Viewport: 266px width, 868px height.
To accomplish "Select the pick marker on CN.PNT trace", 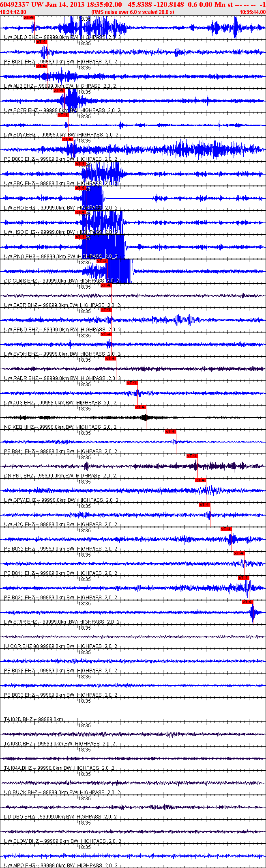I will [192, 456].
